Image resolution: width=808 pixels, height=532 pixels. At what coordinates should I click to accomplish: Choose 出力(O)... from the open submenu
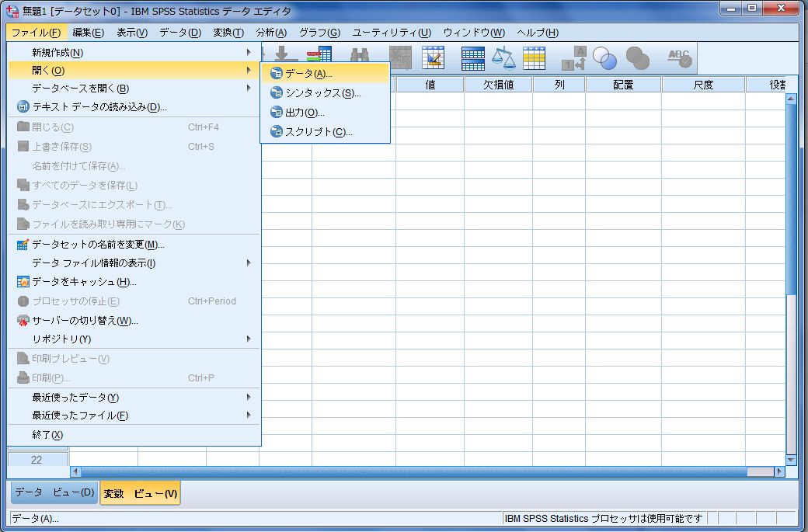(326, 113)
